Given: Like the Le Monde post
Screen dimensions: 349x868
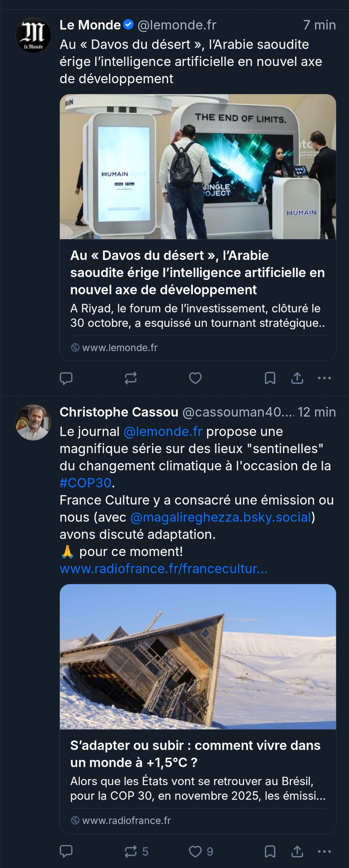Looking at the screenshot, I should point(195,378).
